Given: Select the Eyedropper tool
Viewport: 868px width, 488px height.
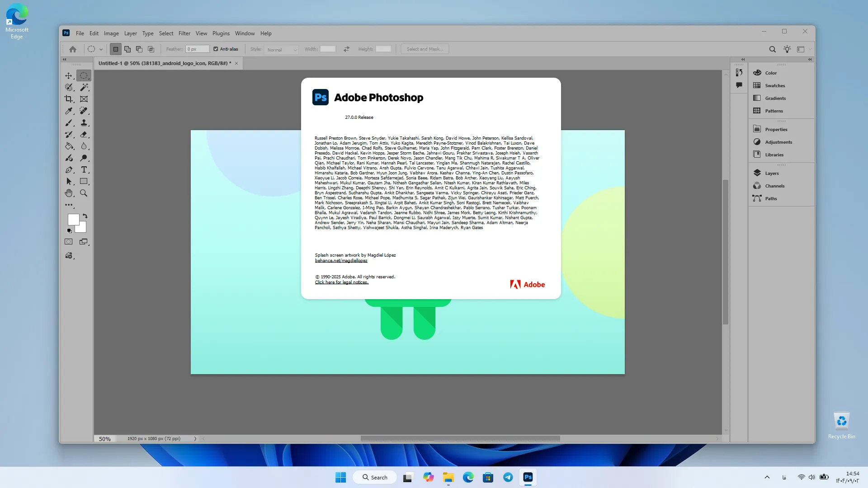Looking at the screenshot, I should click(69, 111).
